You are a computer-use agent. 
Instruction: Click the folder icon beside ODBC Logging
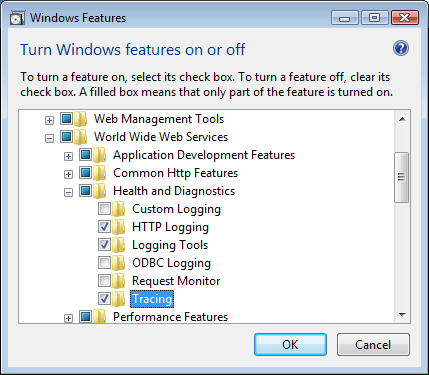click(119, 263)
